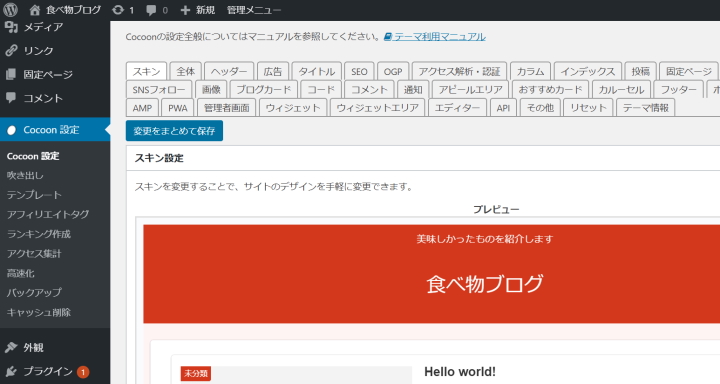720x384 pixels.
Task: Select the PWA tab
Action: point(177,108)
